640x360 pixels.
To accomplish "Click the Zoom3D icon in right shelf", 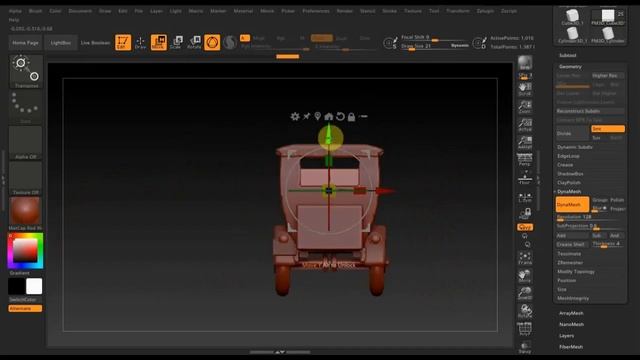I will 525,293.
